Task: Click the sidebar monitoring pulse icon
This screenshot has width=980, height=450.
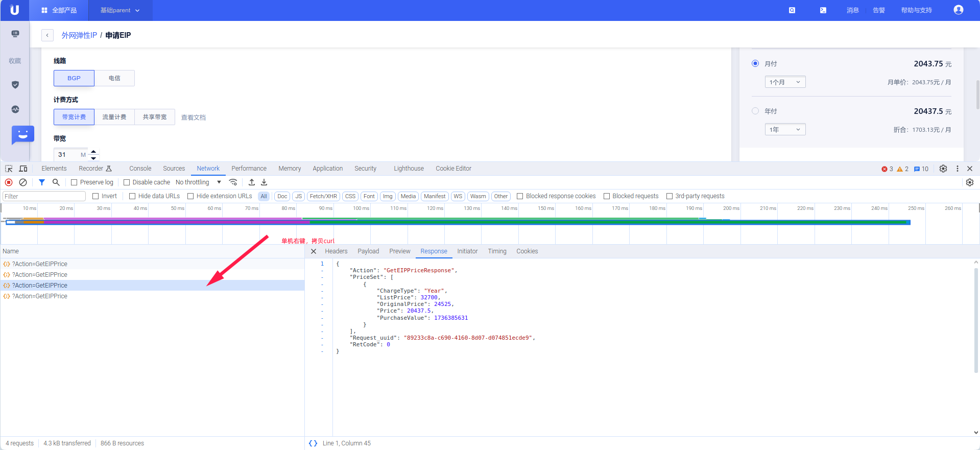Action: coord(15,109)
